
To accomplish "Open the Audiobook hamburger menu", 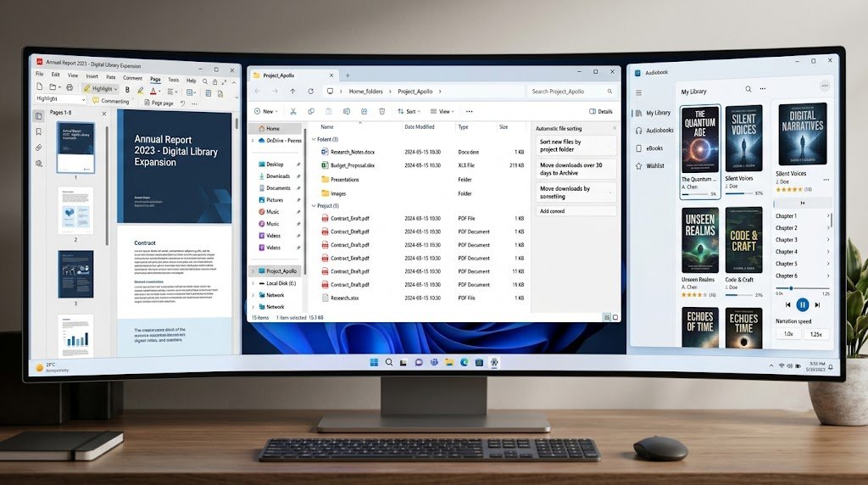I will pyautogui.click(x=639, y=93).
